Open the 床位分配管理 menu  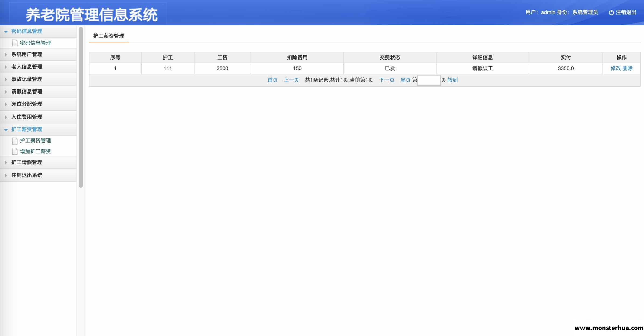coord(38,104)
